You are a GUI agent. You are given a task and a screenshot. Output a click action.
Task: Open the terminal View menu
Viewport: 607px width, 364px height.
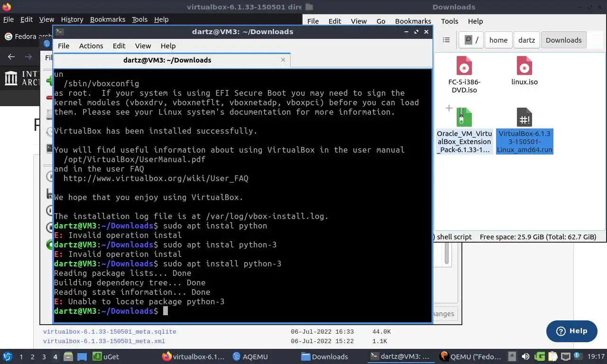pyautogui.click(x=143, y=45)
